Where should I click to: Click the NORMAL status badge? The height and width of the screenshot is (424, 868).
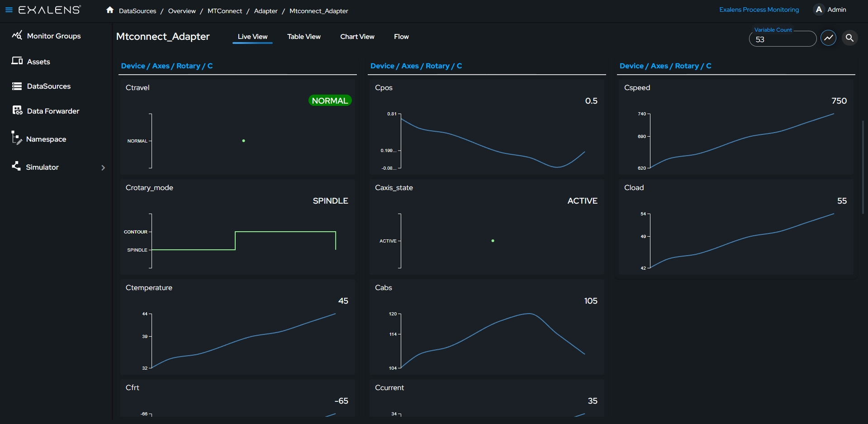pyautogui.click(x=330, y=100)
